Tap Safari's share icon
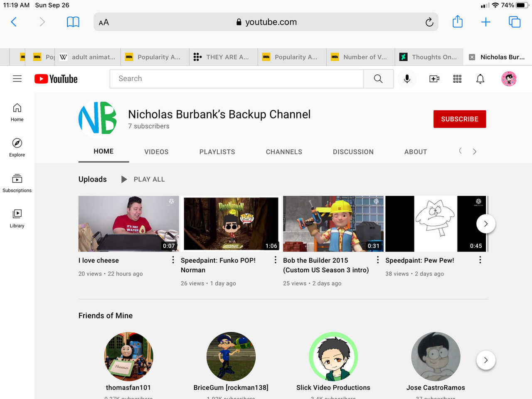The width and height of the screenshot is (532, 399). coord(457,22)
